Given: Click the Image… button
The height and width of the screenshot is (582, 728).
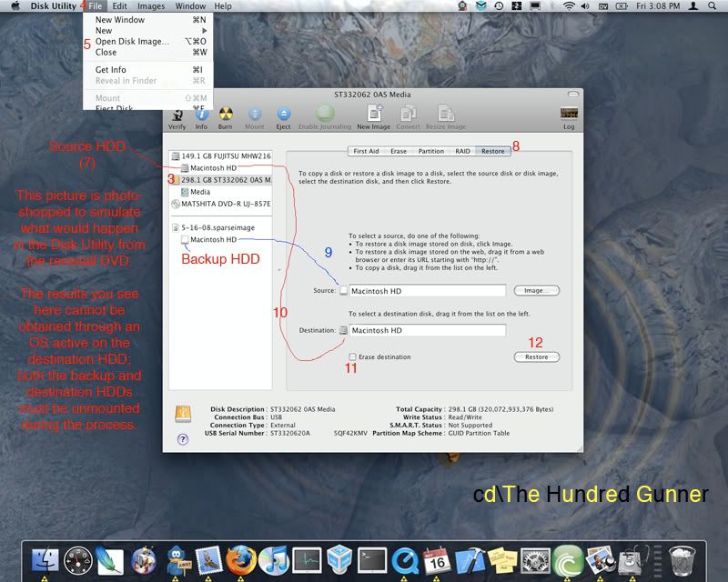Looking at the screenshot, I should pos(537,290).
